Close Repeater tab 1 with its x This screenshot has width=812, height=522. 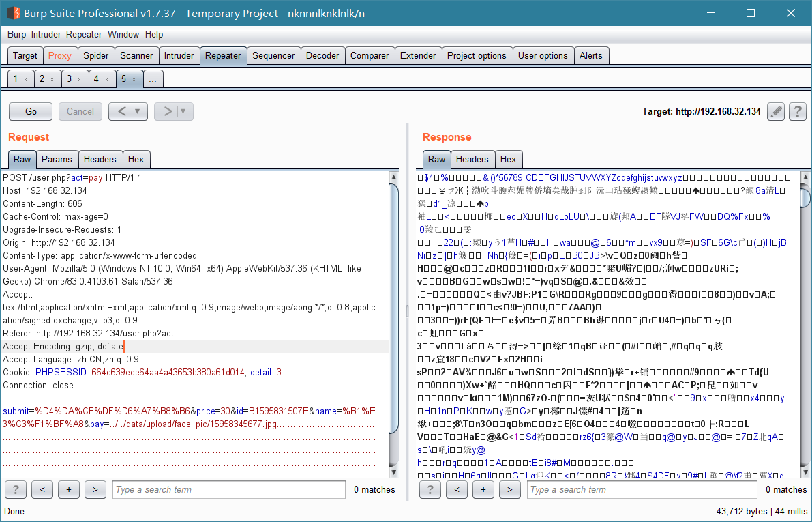pos(25,79)
